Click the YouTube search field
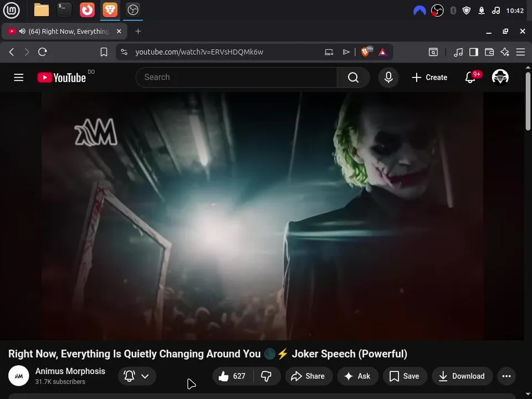This screenshot has width=532, height=399. coord(237,78)
